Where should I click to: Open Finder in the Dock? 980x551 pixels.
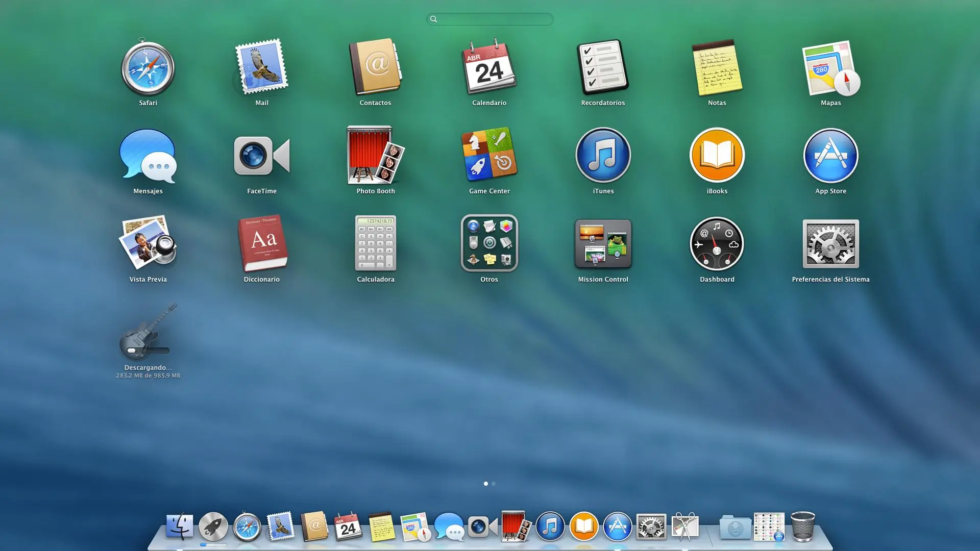point(180,526)
